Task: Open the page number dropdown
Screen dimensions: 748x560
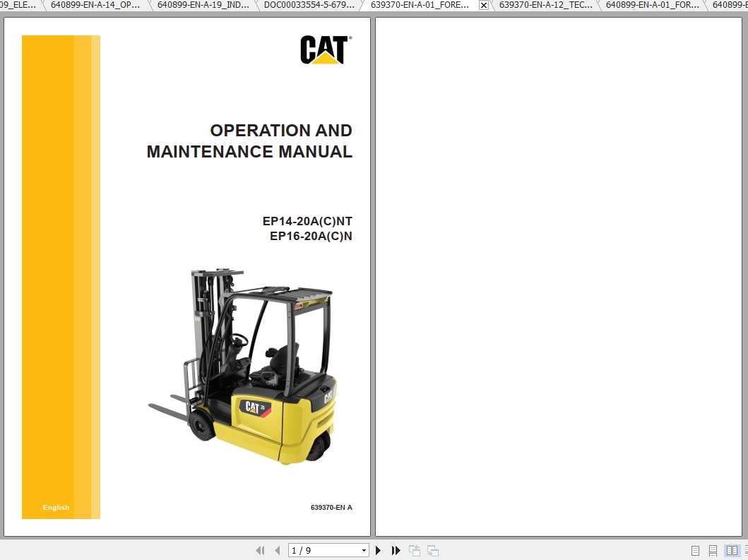Action: [x=362, y=550]
